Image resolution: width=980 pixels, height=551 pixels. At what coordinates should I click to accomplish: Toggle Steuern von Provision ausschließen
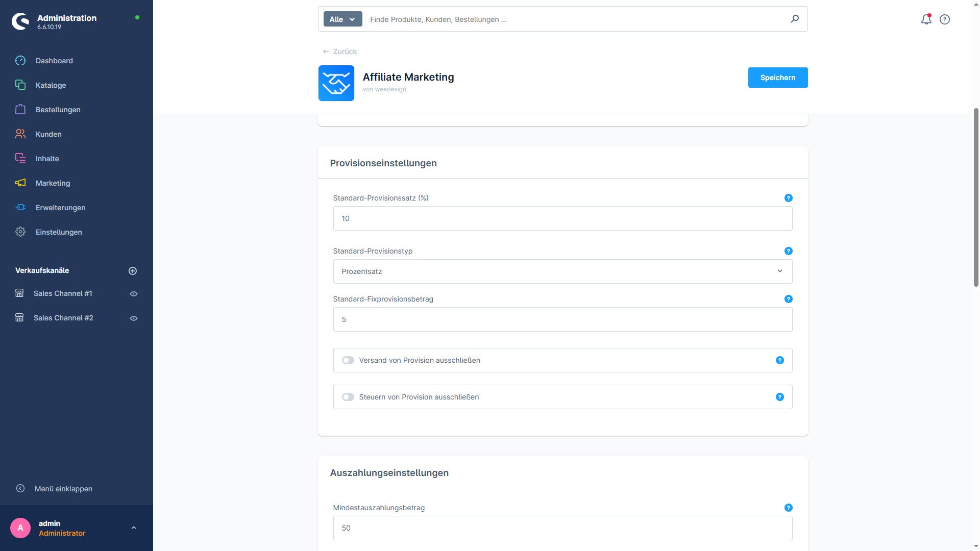pyautogui.click(x=348, y=397)
